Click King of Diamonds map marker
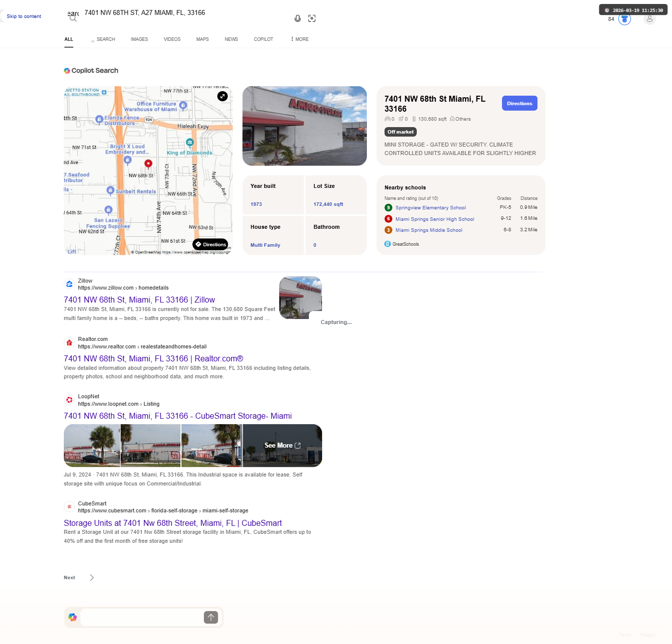Image resolution: width=672 pixels, height=644 pixels. tap(189, 143)
